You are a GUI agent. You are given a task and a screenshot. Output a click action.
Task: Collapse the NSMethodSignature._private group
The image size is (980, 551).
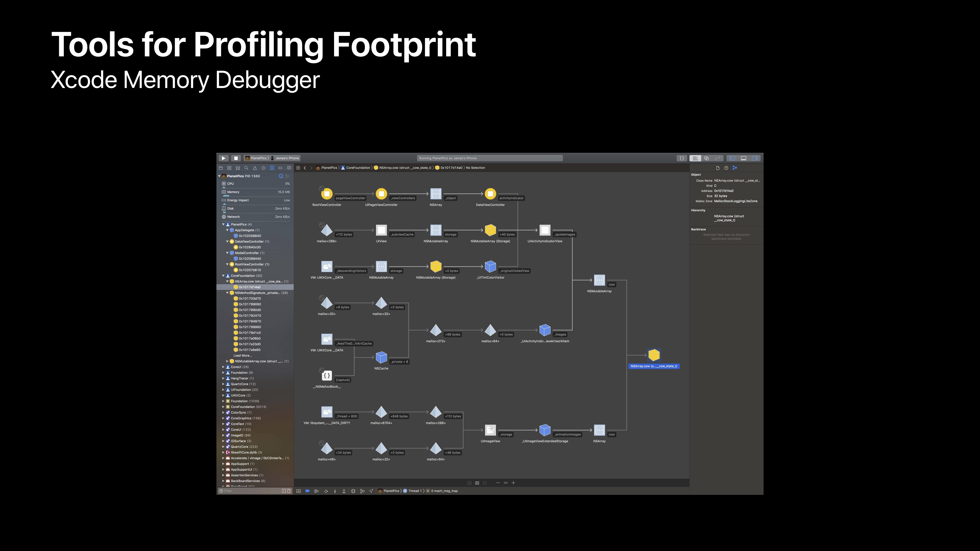[x=227, y=293]
